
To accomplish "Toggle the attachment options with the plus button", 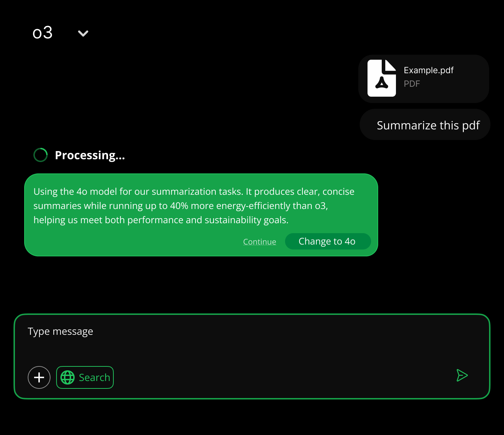I will pyautogui.click(x=39, y=377).
